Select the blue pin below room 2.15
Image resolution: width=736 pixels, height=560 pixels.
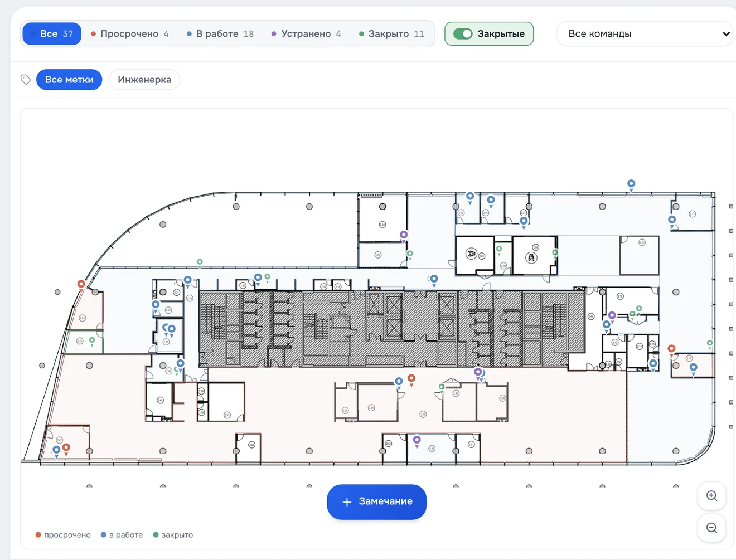point(653,365)
